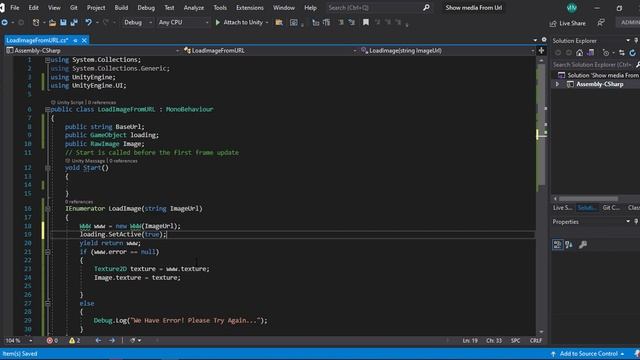This screenshot has height=360, width=640.
Task: Open Attach to Unity dropdown arrow
Action: (267, 22)
